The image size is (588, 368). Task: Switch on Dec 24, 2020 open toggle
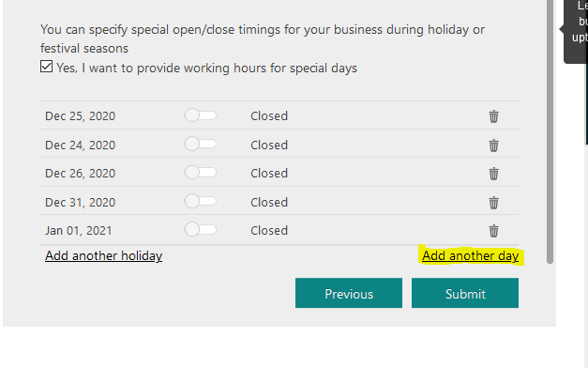201,144
